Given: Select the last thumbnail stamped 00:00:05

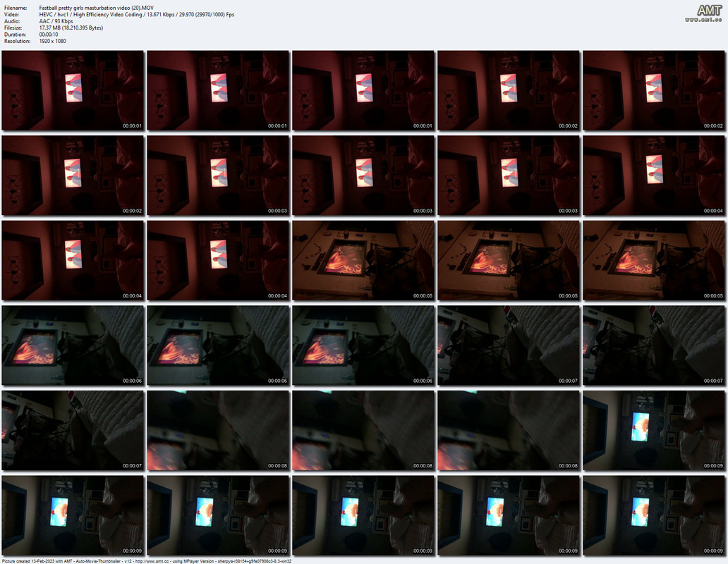Looking at the screenshot, I should [x=654, y=260].
